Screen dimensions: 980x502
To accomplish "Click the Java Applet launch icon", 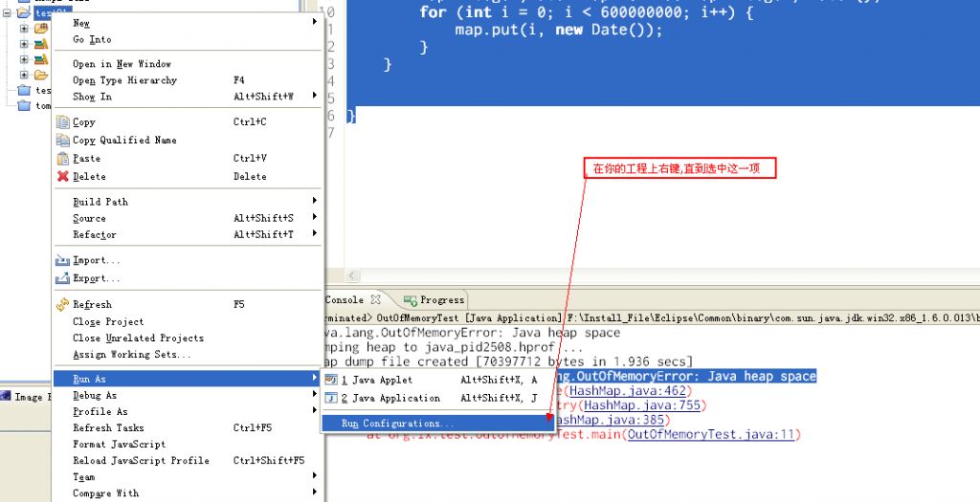I will [332, 380].
